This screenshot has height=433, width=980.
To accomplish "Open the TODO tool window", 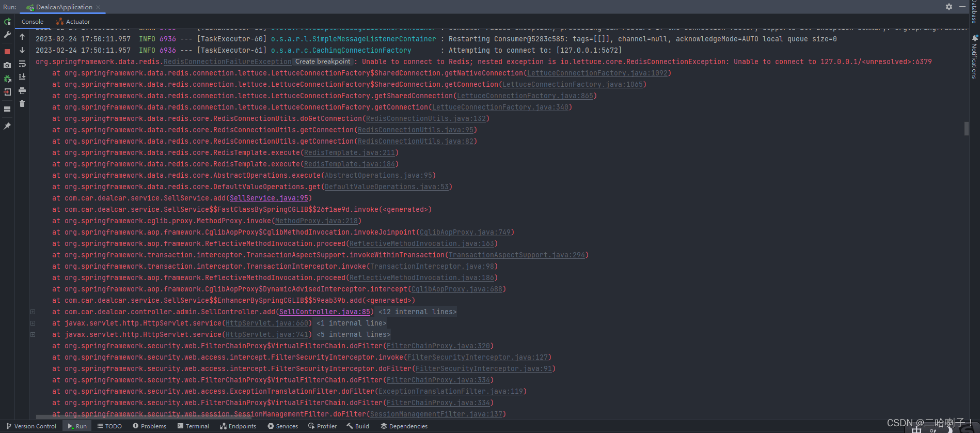I will (109, 426).
